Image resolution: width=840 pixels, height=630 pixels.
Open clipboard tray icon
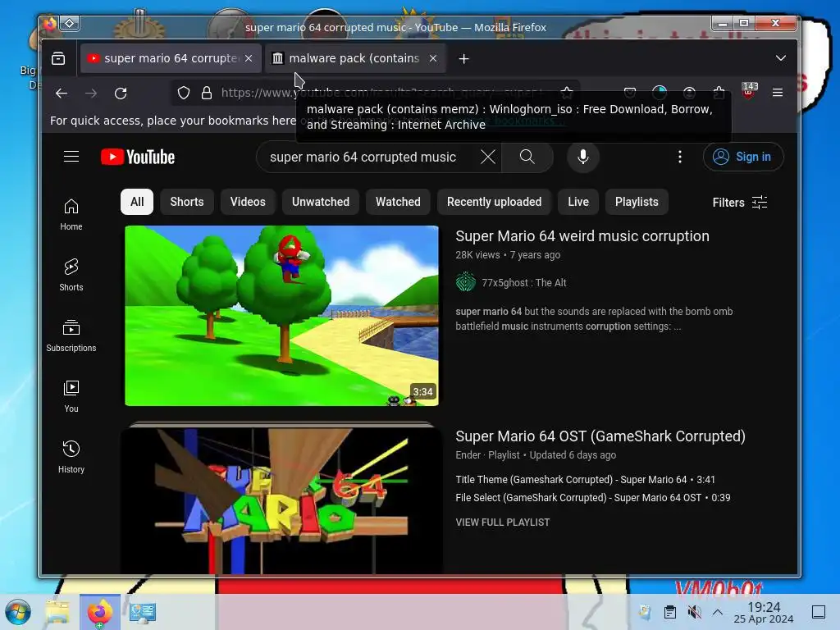[x=669, y=612]
